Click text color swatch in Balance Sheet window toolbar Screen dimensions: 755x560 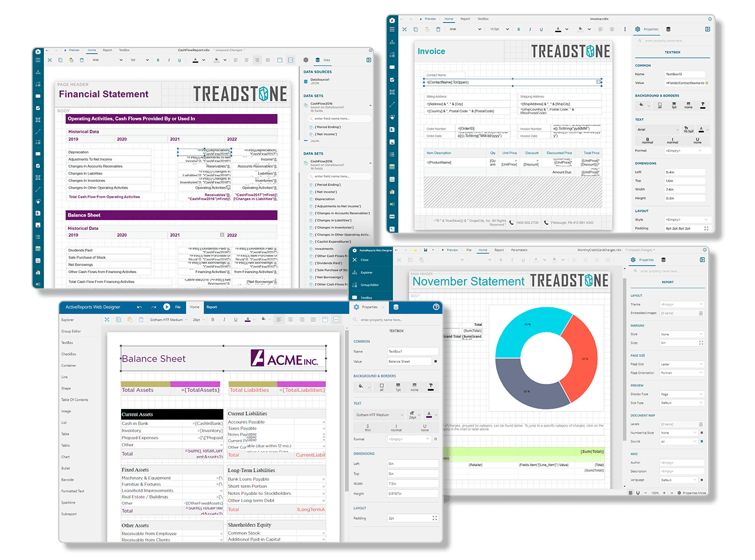[248, 319]
